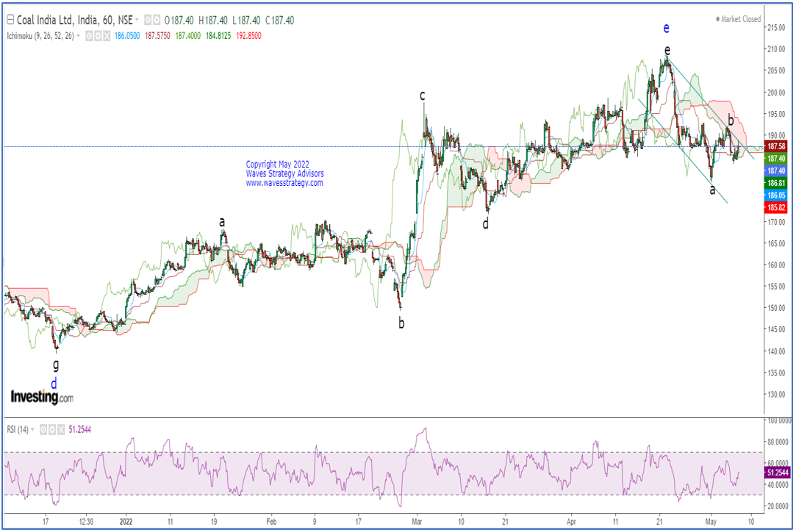This screenshot has width=796, height=532.
Task: Collapse the Coal India legend box
Action: (x=10, y=21)
